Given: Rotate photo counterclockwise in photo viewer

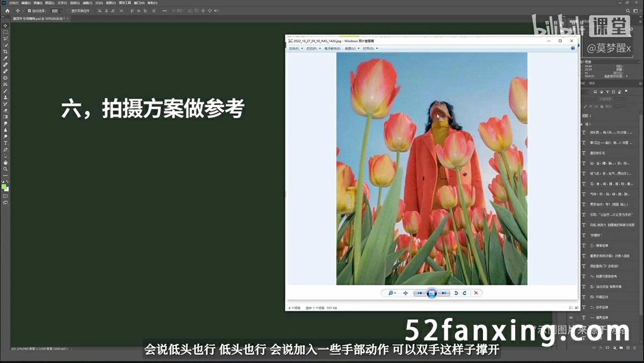Looking at the screenshot, I should (x=456, y=293).
